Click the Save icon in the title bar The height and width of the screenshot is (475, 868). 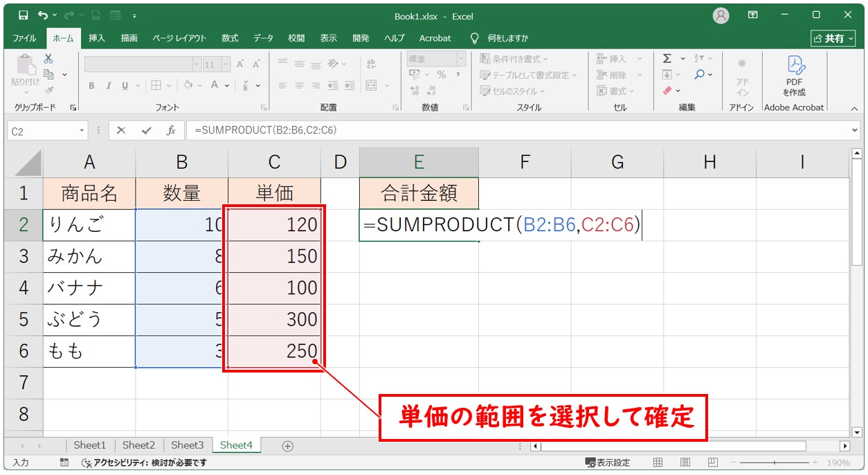(x=23, y=15)
